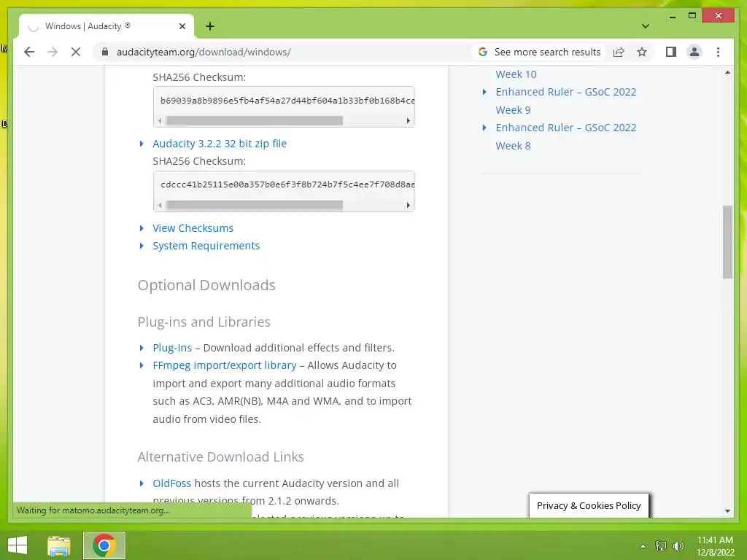Click left arrow of first checksum scrollbar
747x560 pixels.
pos(160,120)
